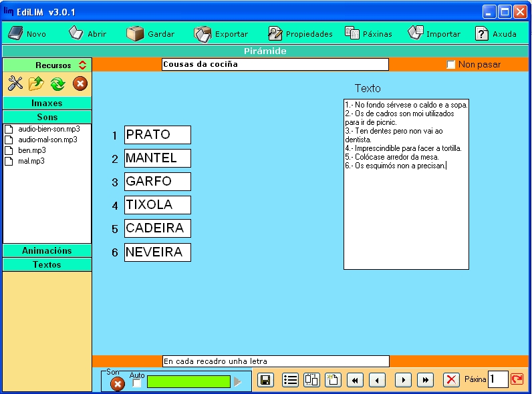This screenshot has height=394, width=532.
Task: Open the Propiedades menu
Action: coord(300,33)
